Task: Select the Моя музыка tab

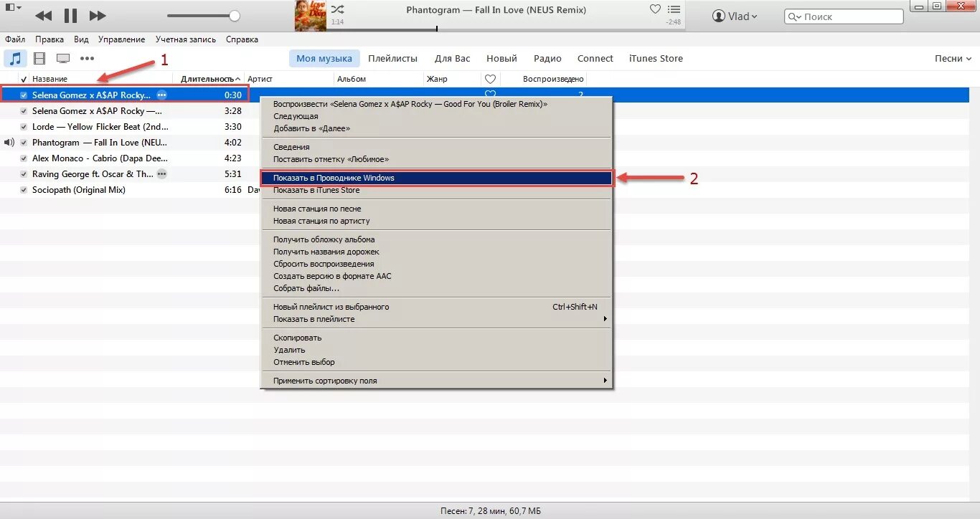Action: [324, 59]
